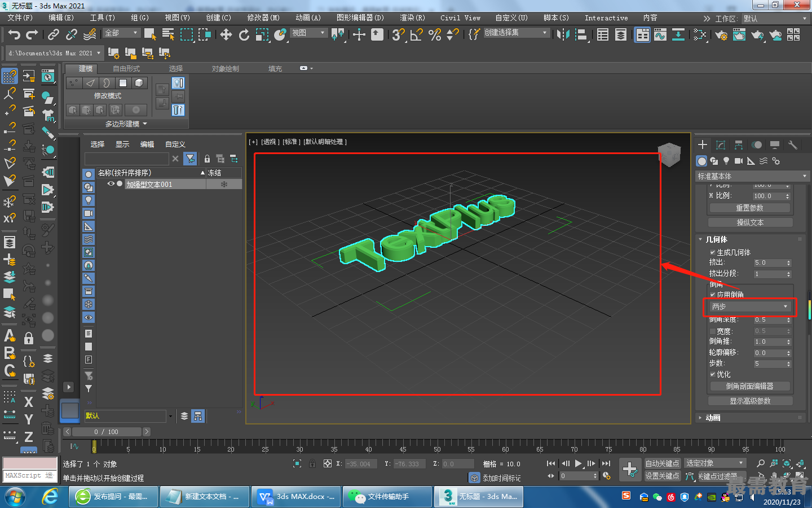
Task: Open the Utilities wrench panel icon
Action: tap(793, 145)
